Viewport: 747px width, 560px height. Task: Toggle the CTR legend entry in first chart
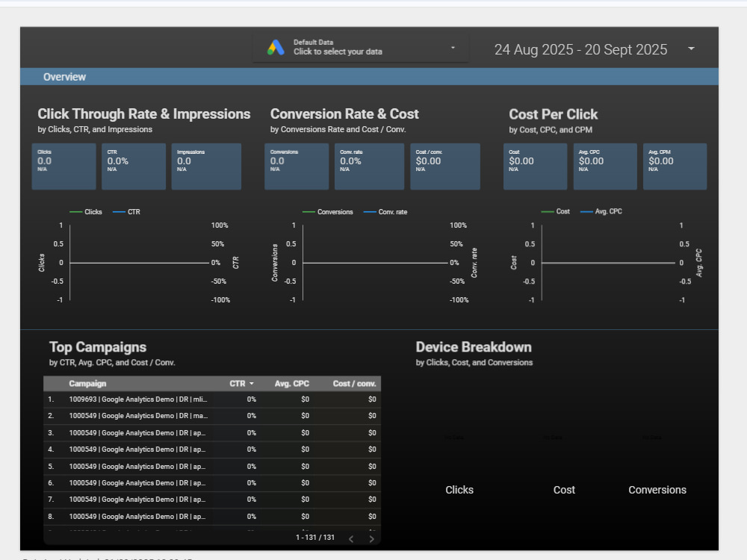[126, 212]
